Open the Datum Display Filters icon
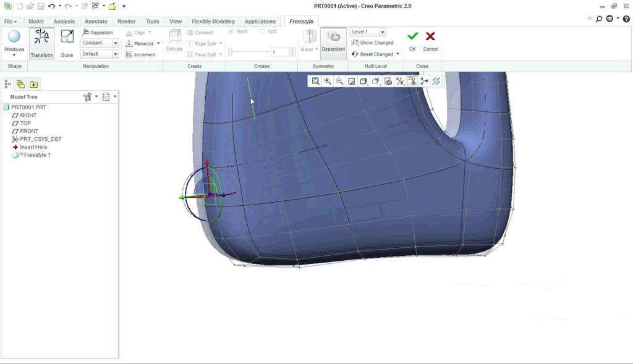This screenshot has height=364, width=633. [400, 81]
